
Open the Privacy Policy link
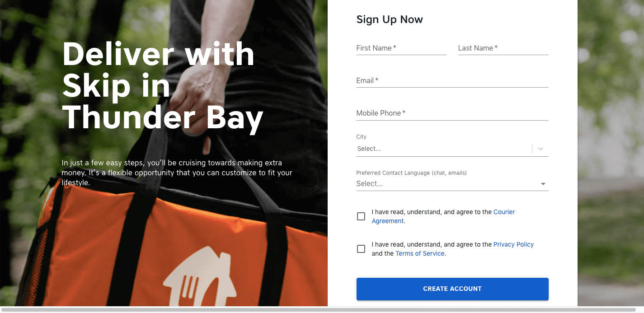(x=513, y=244)
